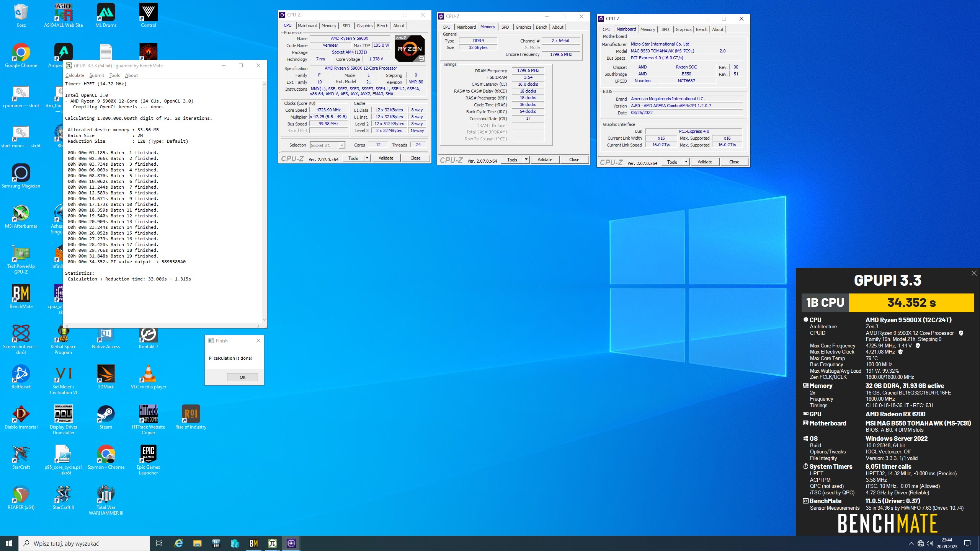
Task: Open the Submit menu in GPUPI
Action: pos(96,75)
